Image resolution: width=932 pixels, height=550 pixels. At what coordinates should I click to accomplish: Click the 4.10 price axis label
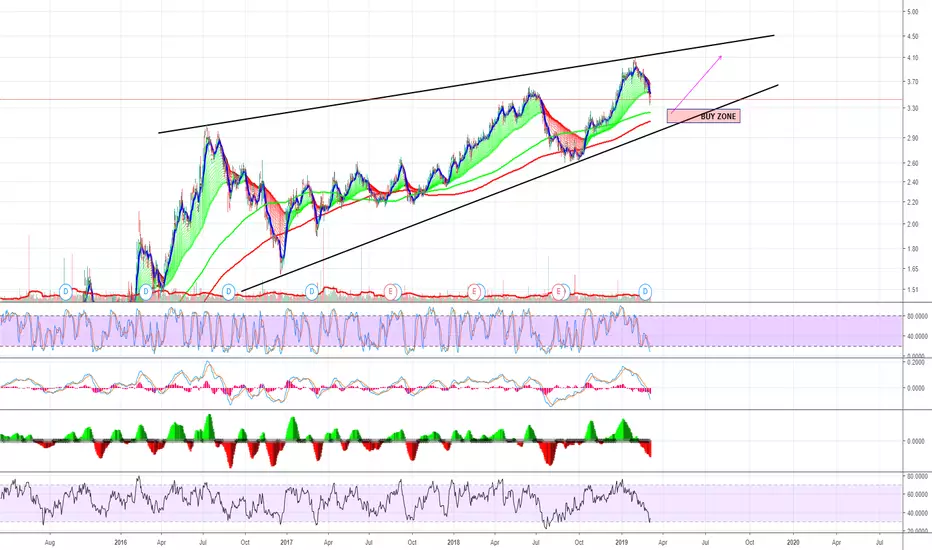coord(912,58)
